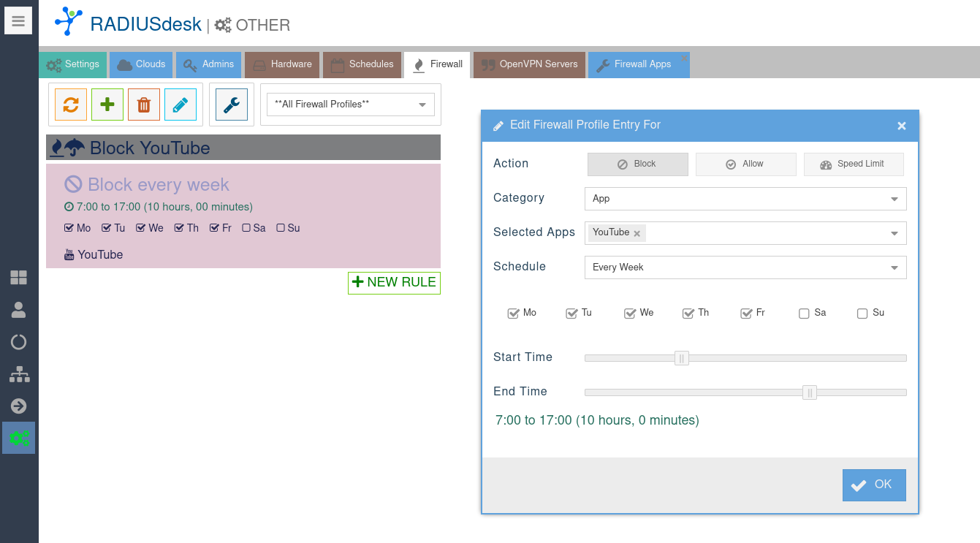Toggle the Su checkbox in the dialog

[x=862, y=314]
